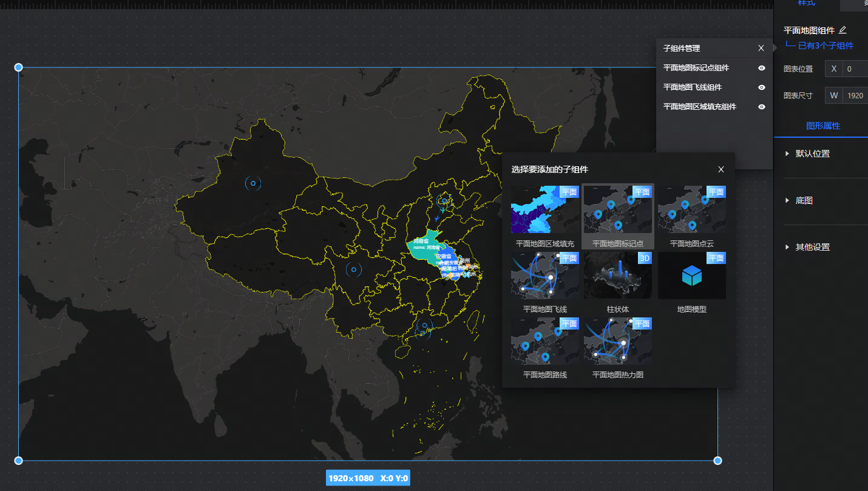Click the 图表尺寸 W input field

coord(855,95)
